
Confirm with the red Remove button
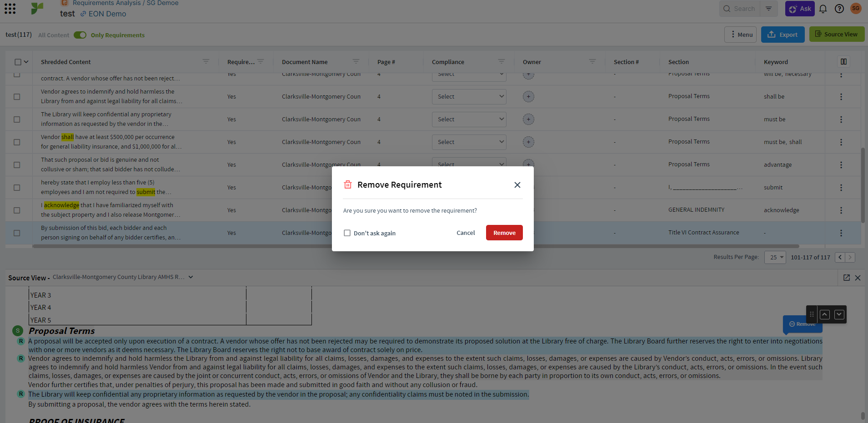click(504, 233)
